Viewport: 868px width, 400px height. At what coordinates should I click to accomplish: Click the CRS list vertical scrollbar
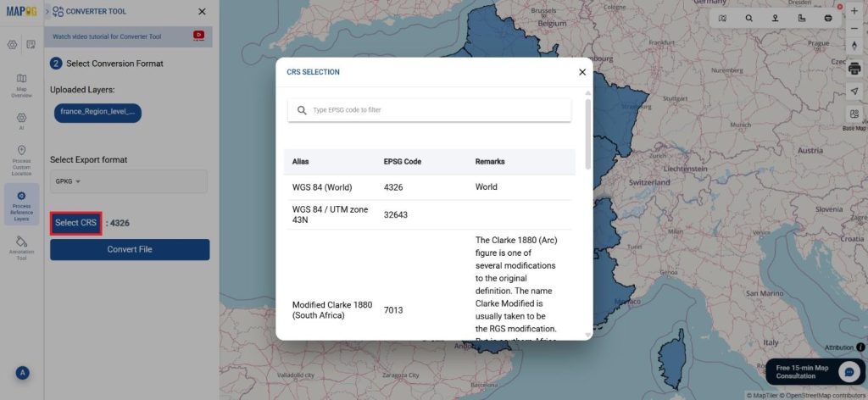pos(588,136)
